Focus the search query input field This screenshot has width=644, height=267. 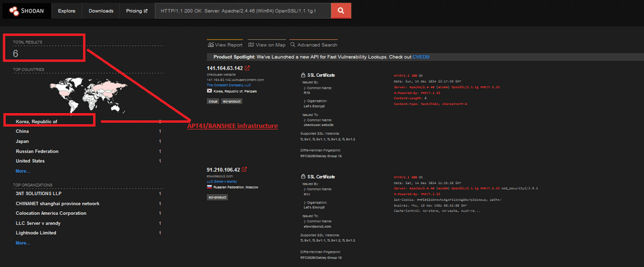(x=243, y=11)
